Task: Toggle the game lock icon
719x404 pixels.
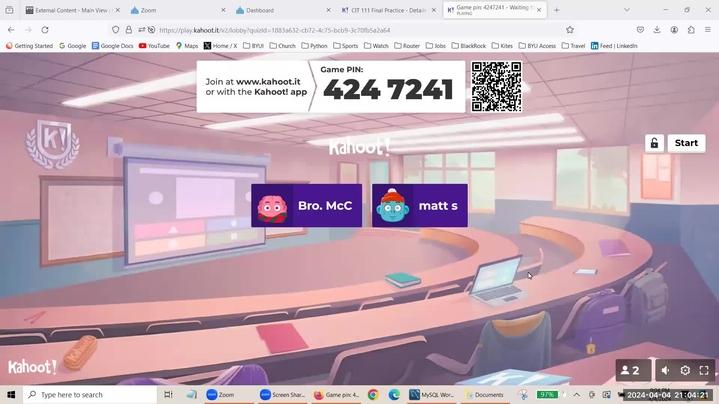Action: pyautogui.click(x=654, y=143)
